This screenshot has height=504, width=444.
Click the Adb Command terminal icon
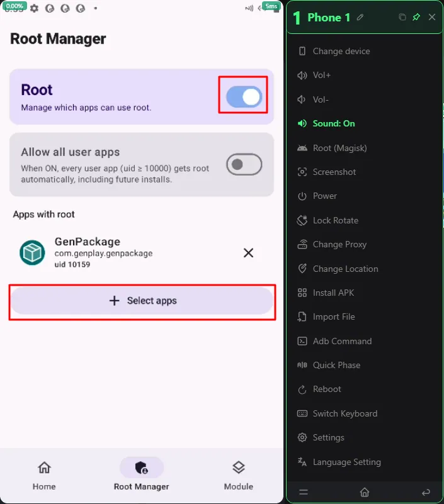[302, 341]
